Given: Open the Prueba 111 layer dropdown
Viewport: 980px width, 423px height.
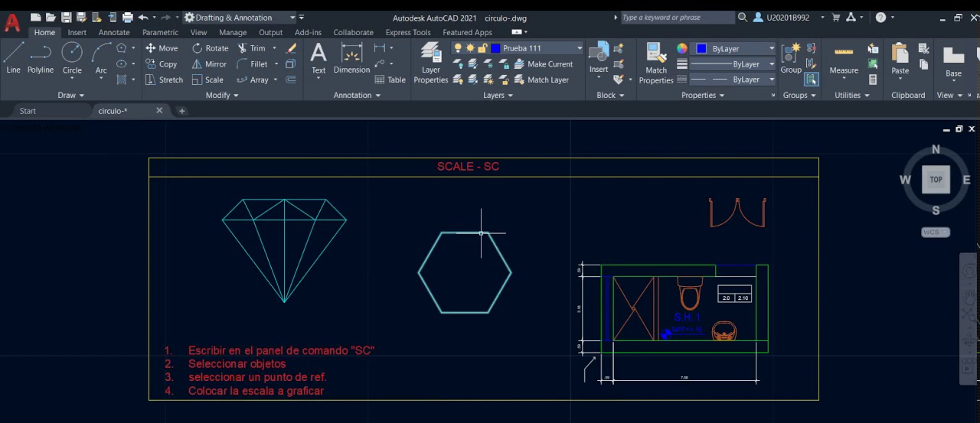Looking at the screenshot, I should tap(580, 48).
